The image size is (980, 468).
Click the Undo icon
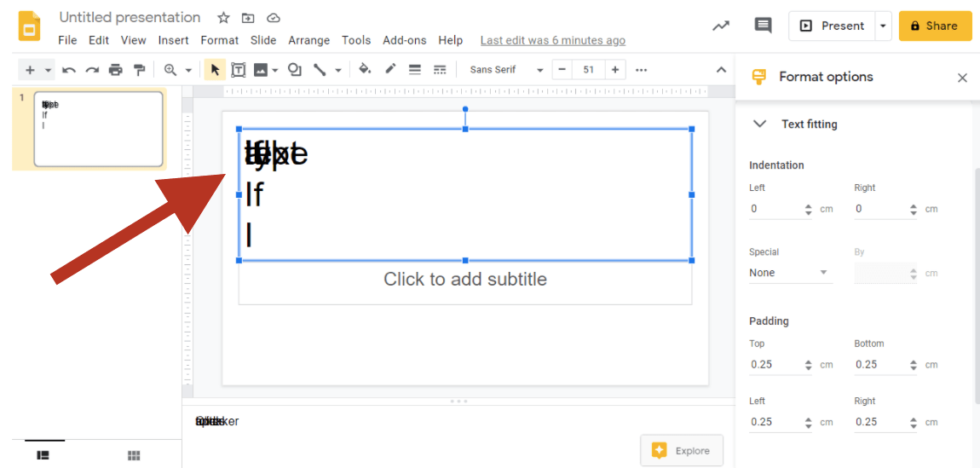pyautogui.click(x=69, y=70)
